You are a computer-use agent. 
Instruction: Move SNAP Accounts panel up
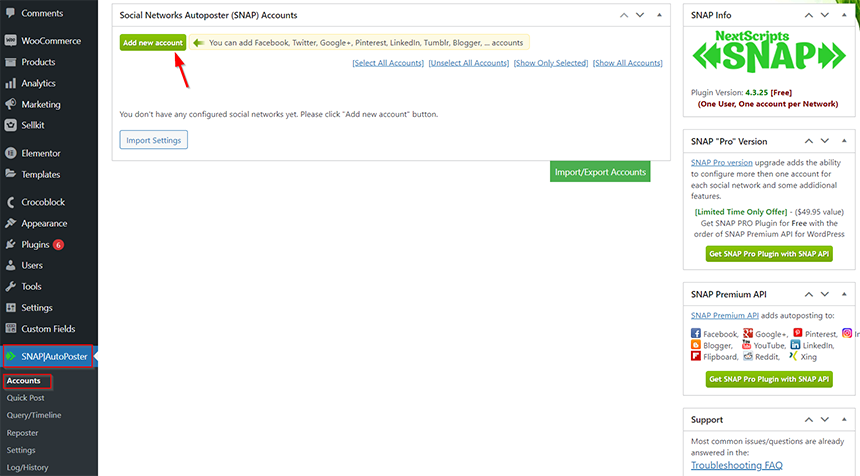(x=624, y=15)
